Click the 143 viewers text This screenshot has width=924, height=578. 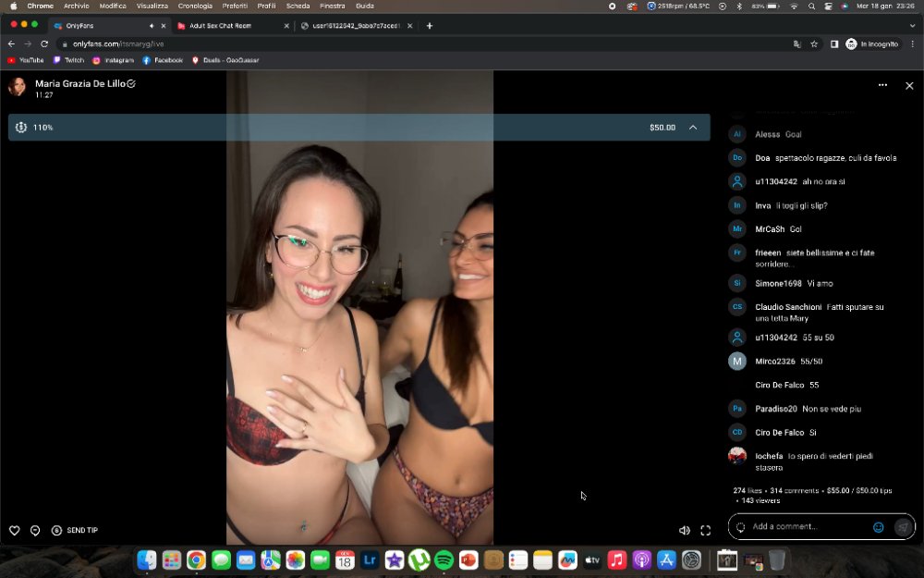760,500
